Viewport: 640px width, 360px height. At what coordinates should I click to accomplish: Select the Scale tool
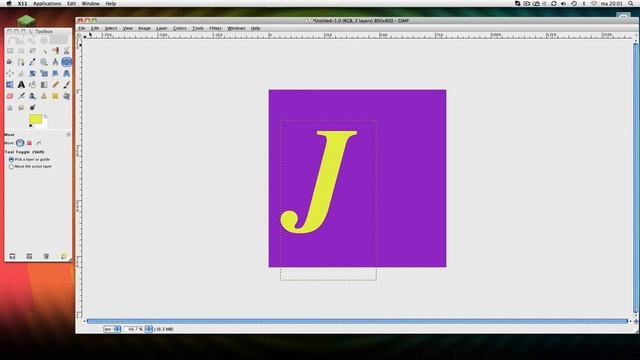click(x=44, y=73)
